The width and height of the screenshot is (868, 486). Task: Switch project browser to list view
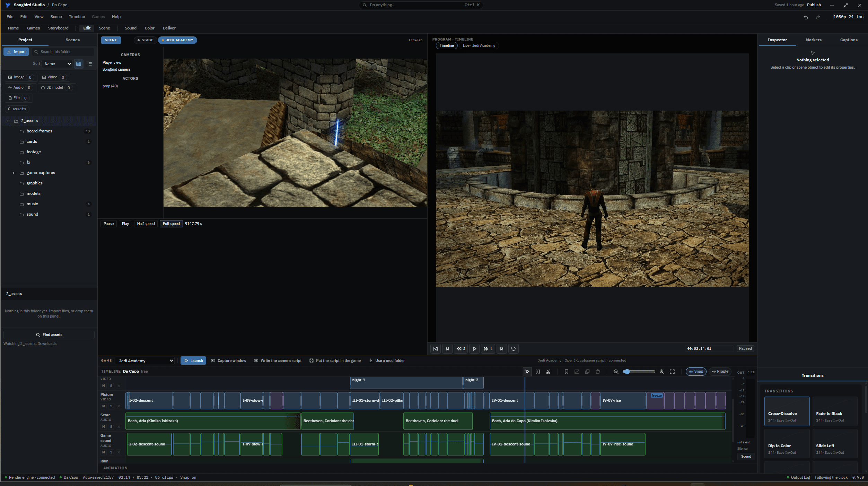90,64
